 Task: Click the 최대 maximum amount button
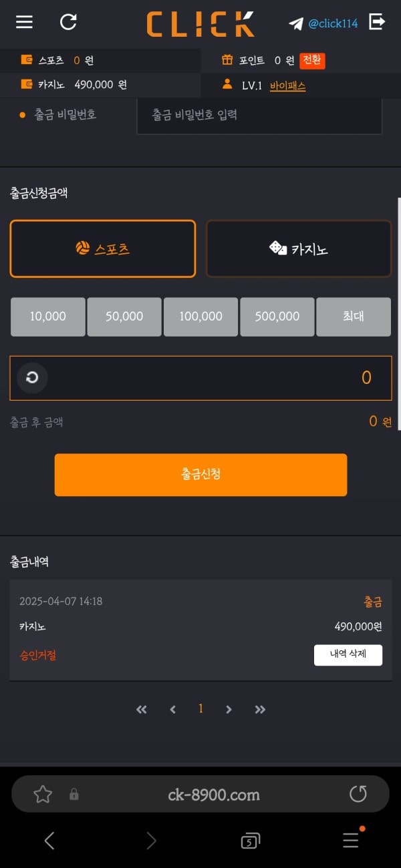(x=354, y=316)
